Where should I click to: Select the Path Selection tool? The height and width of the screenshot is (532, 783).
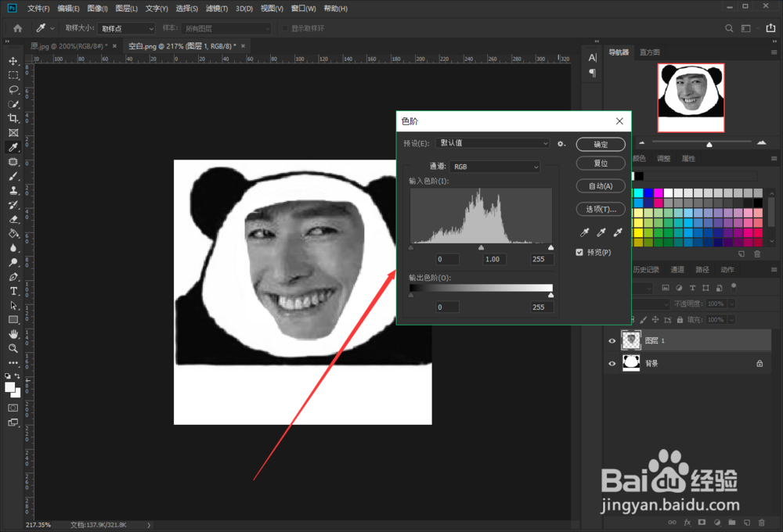pos(13,305)
